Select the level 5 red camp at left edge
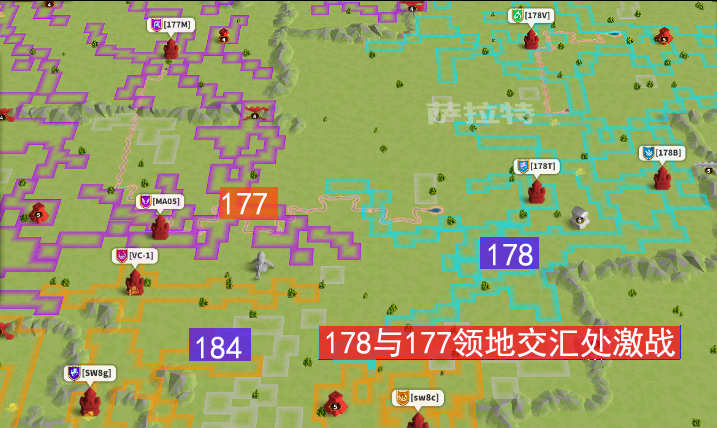717x428 pixels. 39,212
